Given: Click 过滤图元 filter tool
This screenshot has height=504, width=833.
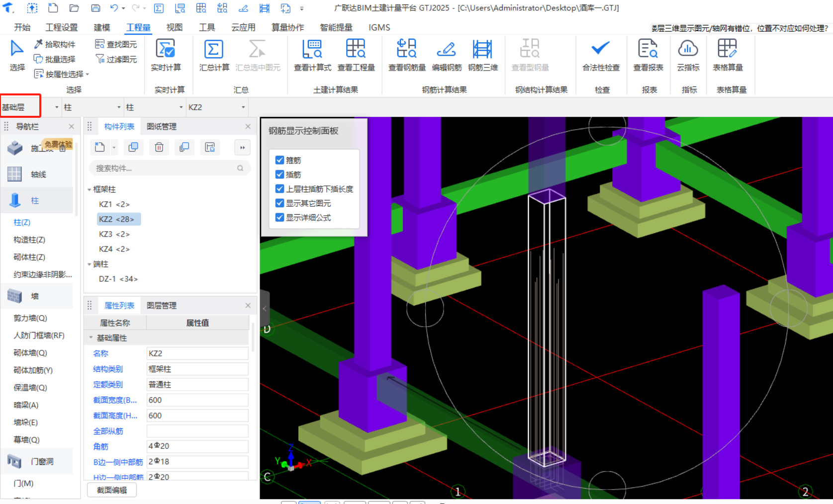Looking at the screenshot, I should (116, 59).
